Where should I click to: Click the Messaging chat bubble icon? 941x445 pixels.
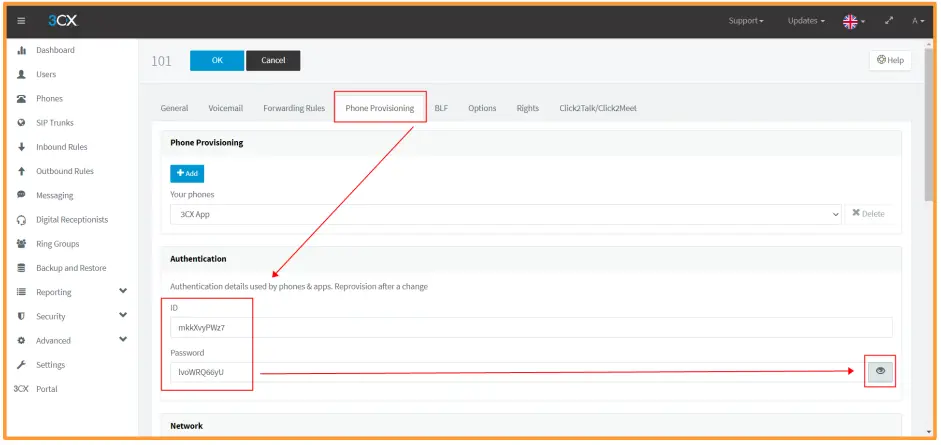tap(22, 195)
